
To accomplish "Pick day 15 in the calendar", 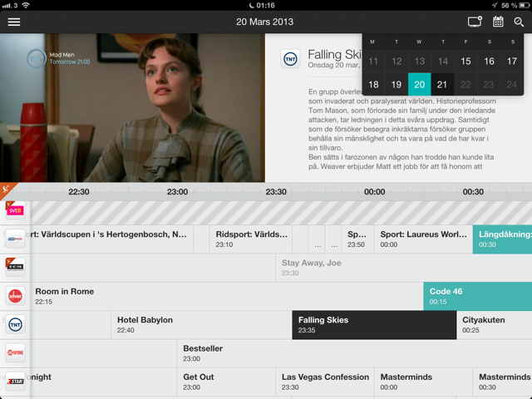I will click(x=465, y=61).
